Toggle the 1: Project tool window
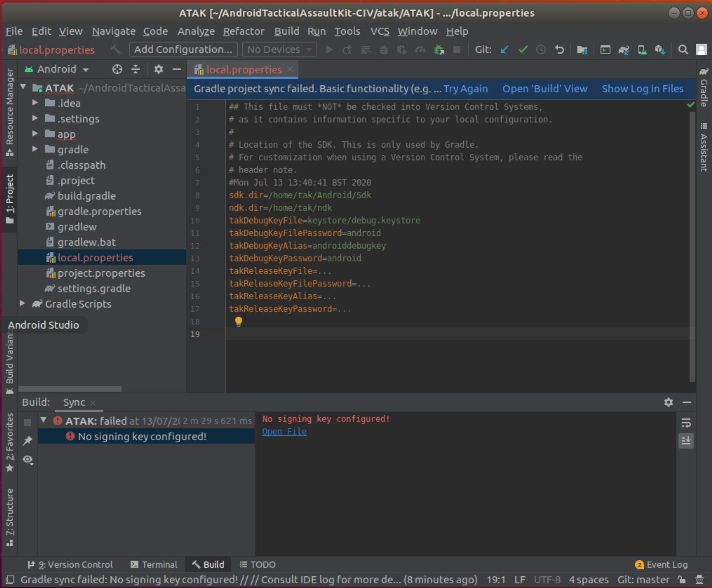 tap(10, 199)
